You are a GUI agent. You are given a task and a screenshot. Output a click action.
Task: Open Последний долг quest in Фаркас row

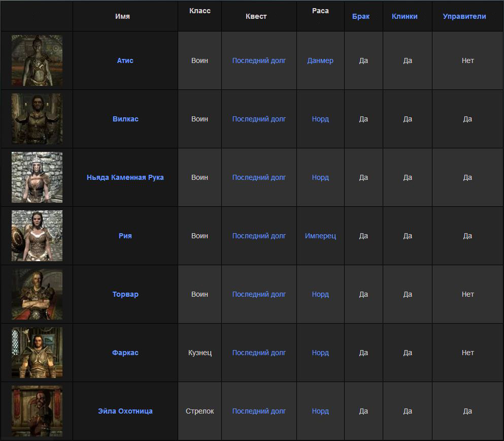pos(259,353)
